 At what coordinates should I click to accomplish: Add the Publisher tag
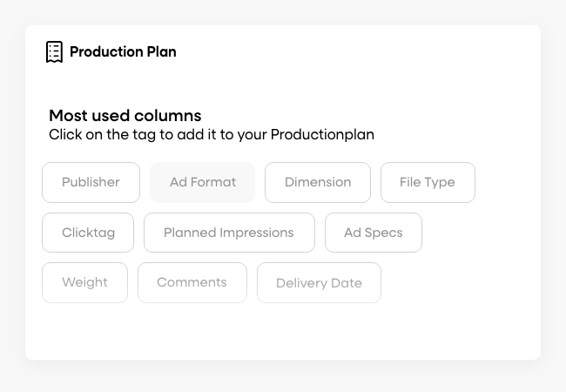pos(91,182)
